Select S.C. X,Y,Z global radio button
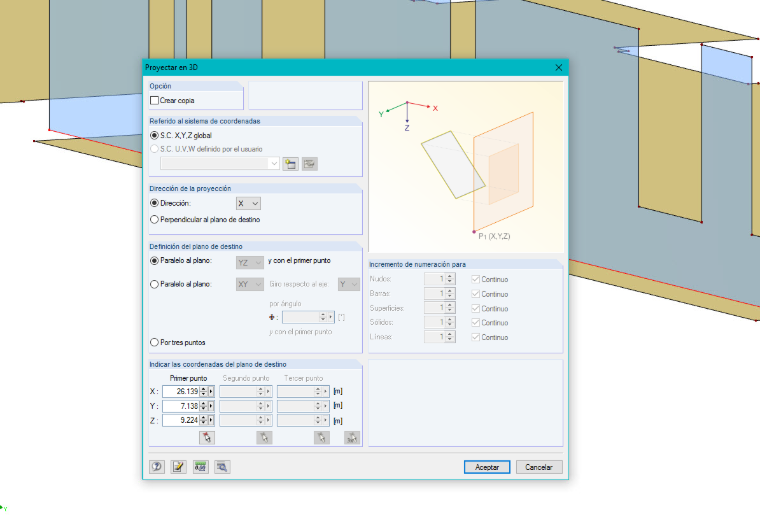The image size is (760, 531). pos(154,135)
